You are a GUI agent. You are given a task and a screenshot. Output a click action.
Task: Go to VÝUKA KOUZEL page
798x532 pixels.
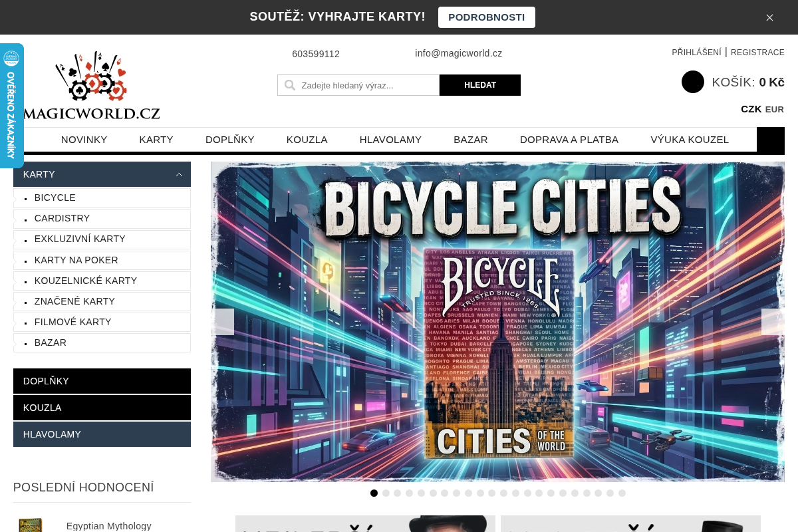point(690,140)
